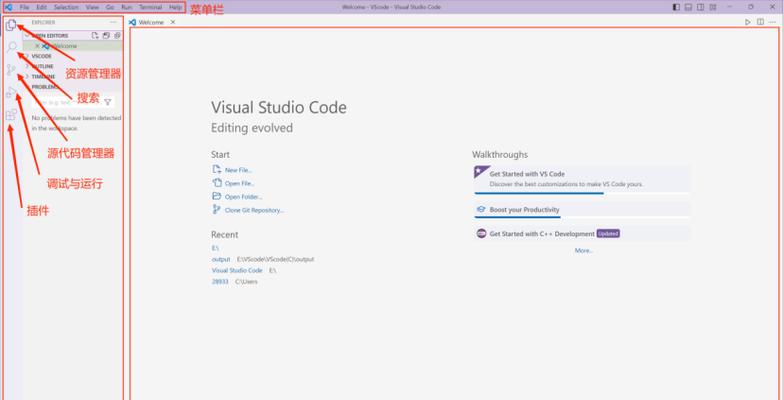Open the View menu

pyautogui.click(x=92, y=7)
